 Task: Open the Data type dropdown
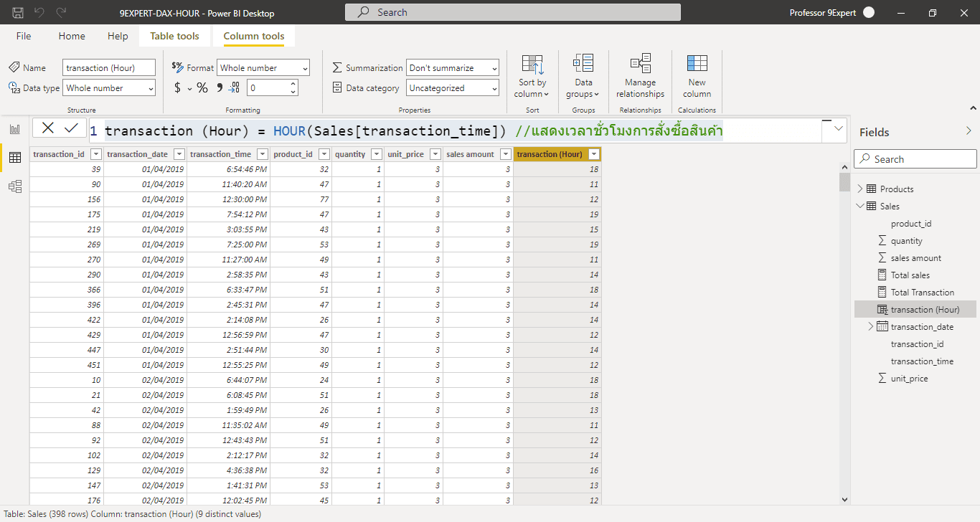click(x=109, y=88)
